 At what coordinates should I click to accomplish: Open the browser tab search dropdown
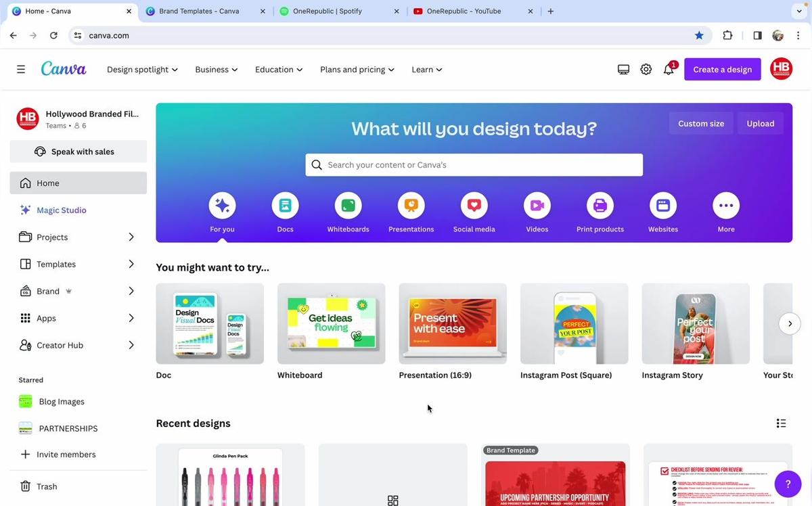click(799, 11)
